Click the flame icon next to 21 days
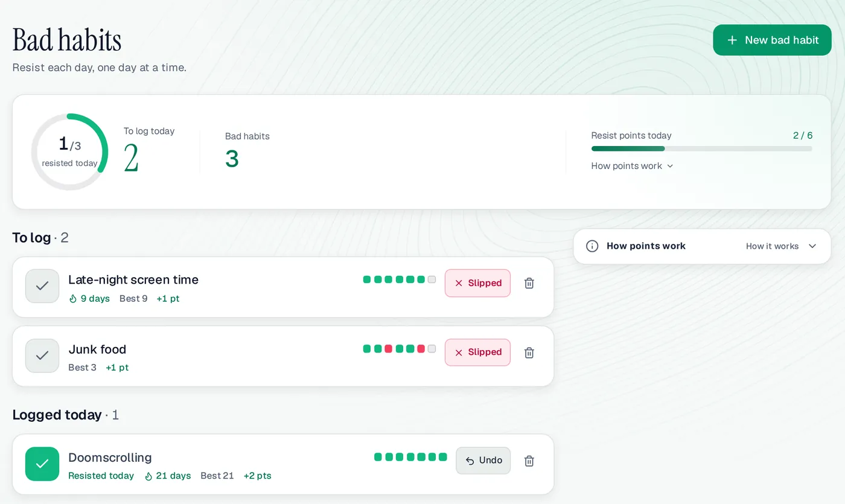The height and width of the screenshot is (504, 845). tap(148, 476)
